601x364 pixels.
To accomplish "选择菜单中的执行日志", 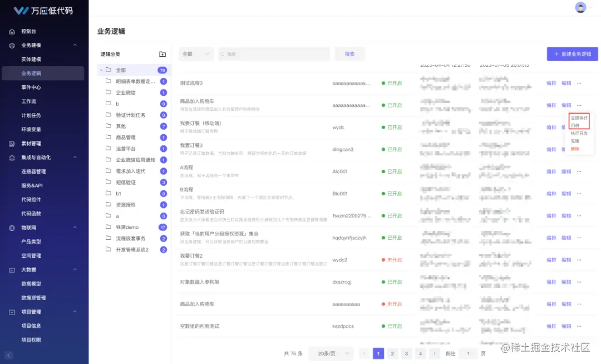I will (579, 134).
